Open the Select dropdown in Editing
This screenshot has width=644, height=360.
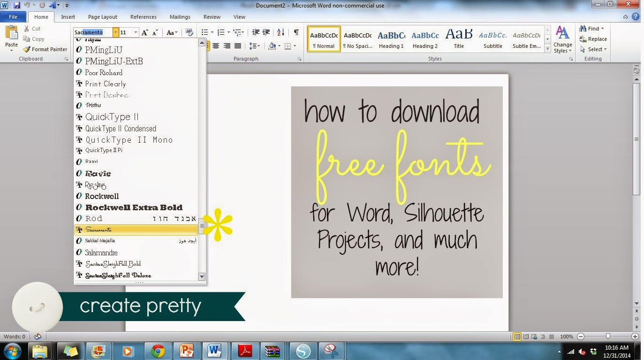[x=593, y=49]
